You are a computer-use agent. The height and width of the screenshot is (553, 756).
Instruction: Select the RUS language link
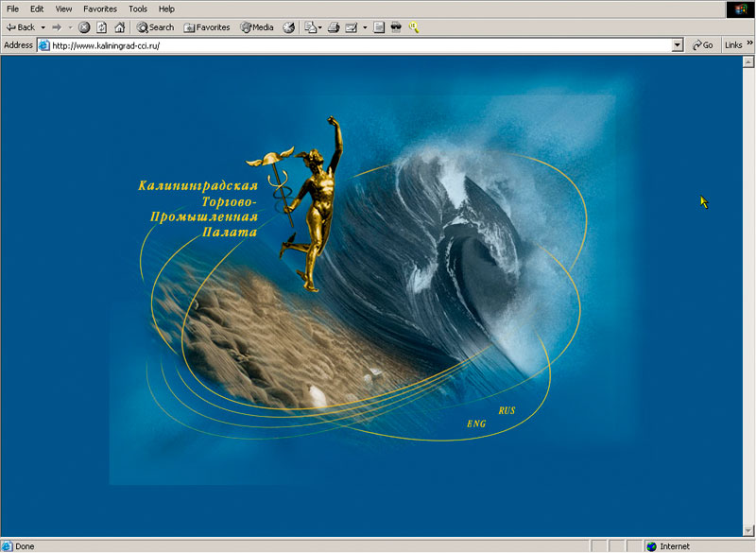point(507,411)
